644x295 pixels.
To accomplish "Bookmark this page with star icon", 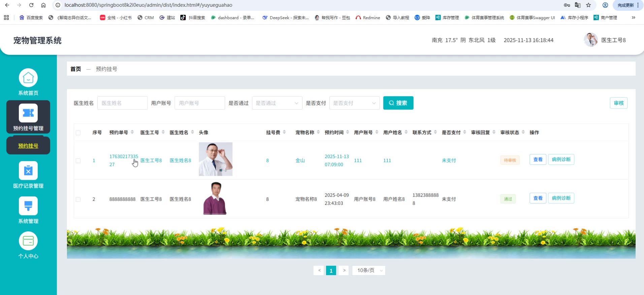I will [x=588, y=5].
